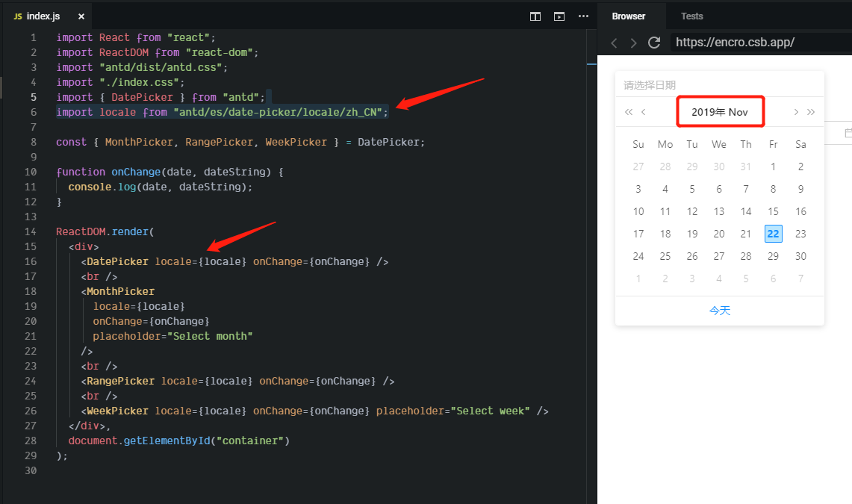Image resolution: width=852 pixels, height=504 pixels.
Task: Click the 今天 (today) link
Action: [719, 309]
